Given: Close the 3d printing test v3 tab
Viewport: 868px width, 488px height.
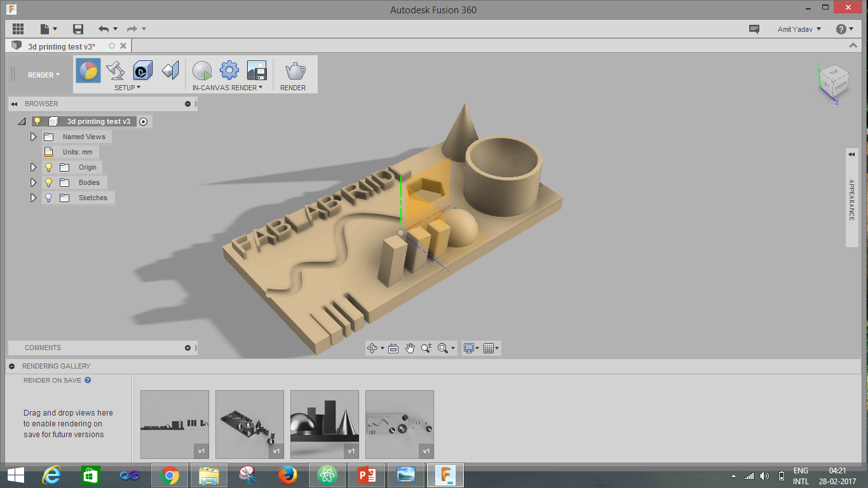Looking at the screenshot, I should coord(123,46).
